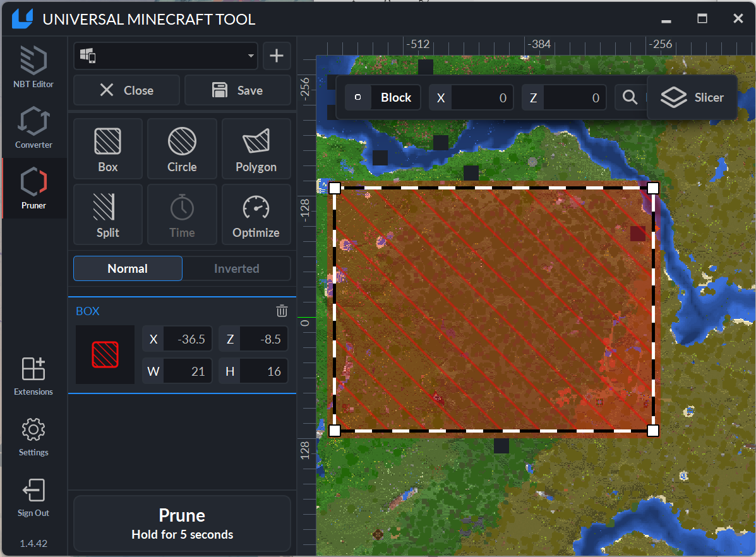Click the version number 1.4.42

click(x=33, y=544)
